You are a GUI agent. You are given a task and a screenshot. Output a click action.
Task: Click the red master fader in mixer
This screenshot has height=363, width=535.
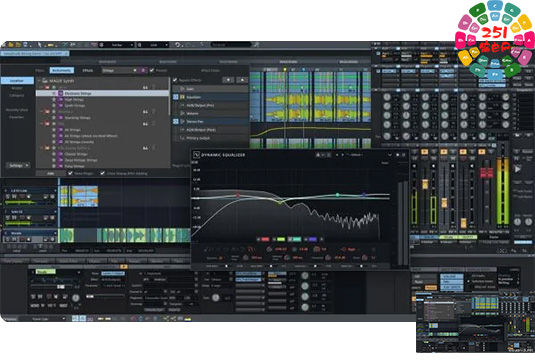click(487, 173)
